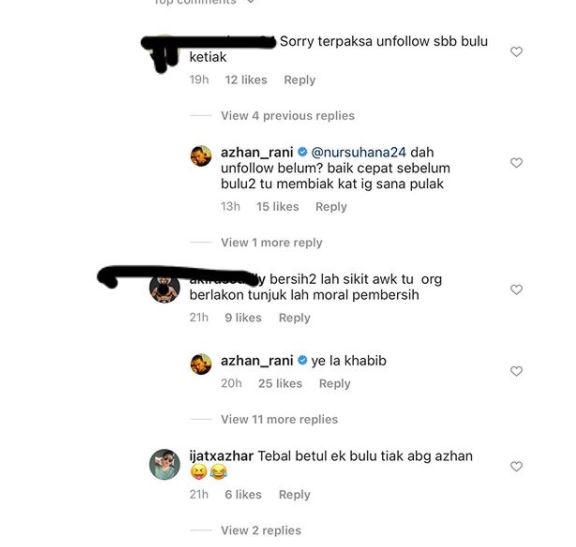This screenshot has width=576, height=547.
Task: Expand 'View 11 more replies'
Action: click(x=279, y=419)
